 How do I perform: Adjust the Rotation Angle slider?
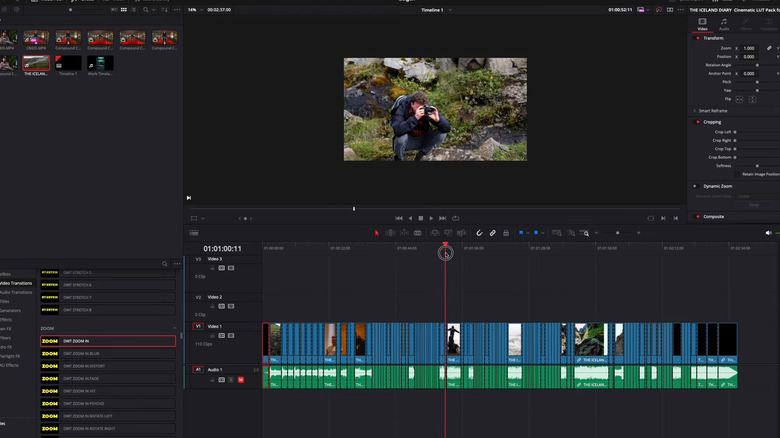(x=757, y=65)
